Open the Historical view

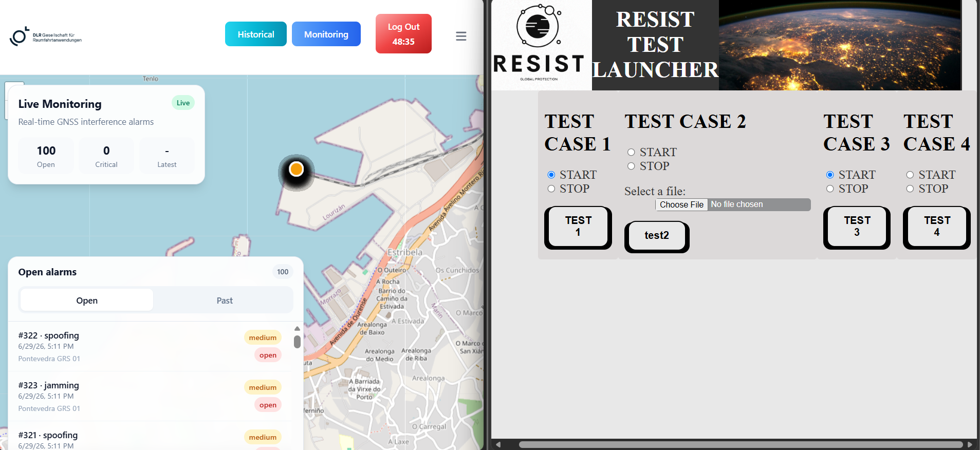click(x=256, y=34)
